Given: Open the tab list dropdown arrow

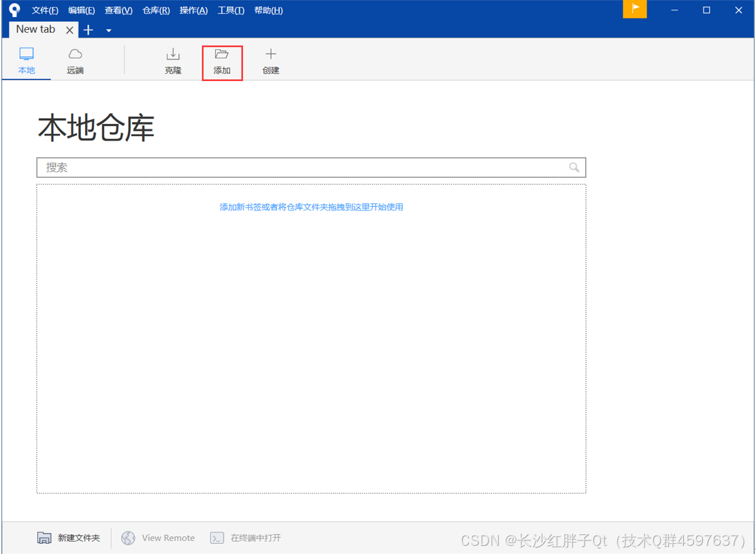Looking at the screenshot, I should click(108, 30).
